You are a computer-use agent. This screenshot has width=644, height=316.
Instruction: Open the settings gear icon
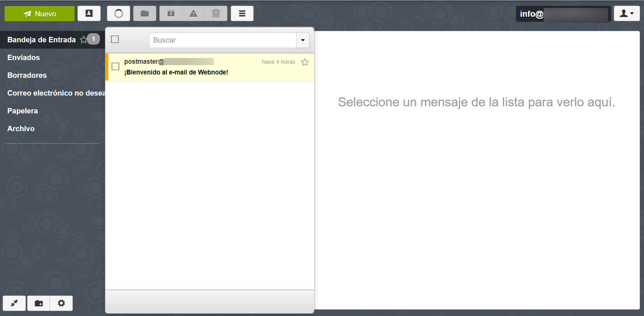pyautogui.click(x=61, y=303)
